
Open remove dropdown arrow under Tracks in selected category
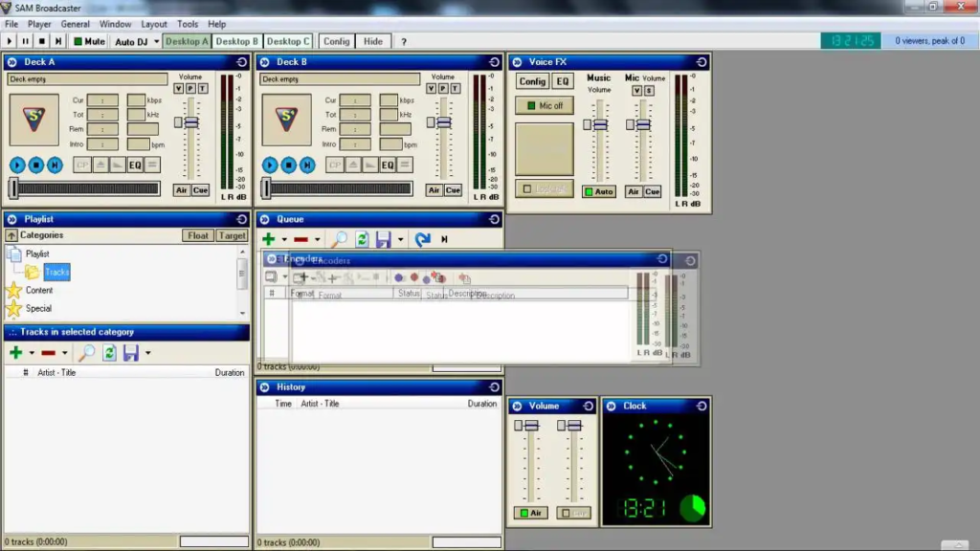(65, 353)
